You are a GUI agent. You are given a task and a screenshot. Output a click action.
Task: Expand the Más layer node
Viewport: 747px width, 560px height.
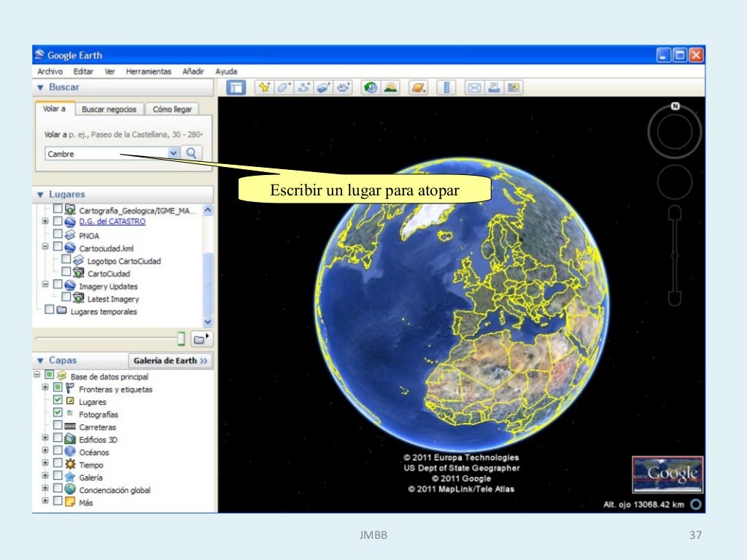coord(45,500)
